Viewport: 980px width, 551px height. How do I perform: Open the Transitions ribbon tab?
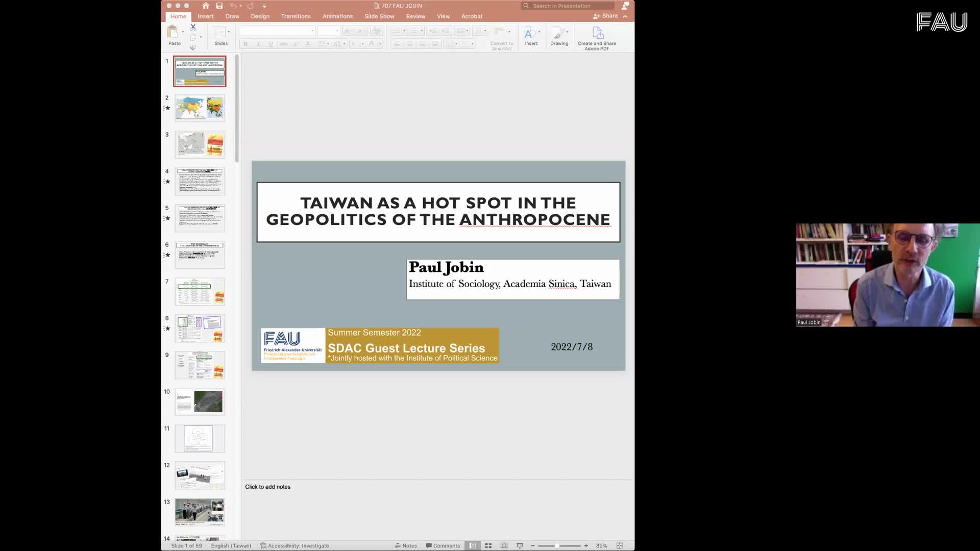click(296, 16)
